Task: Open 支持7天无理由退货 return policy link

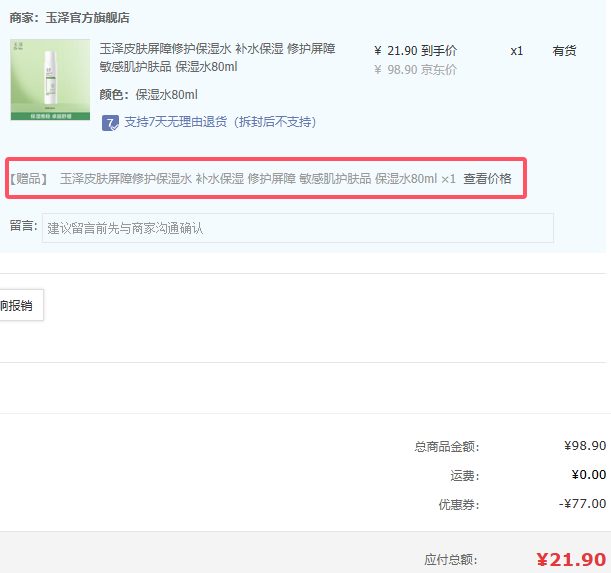Action: coord(220,122)
